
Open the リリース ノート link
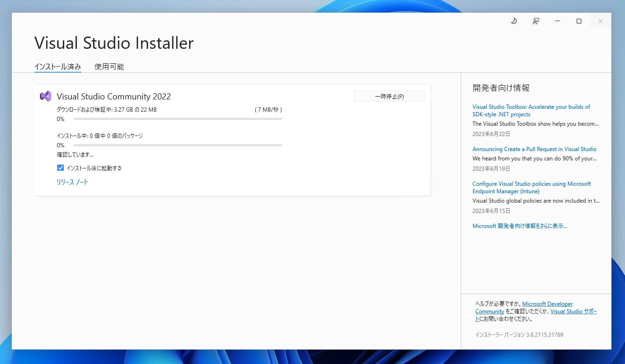pos(73,182)
